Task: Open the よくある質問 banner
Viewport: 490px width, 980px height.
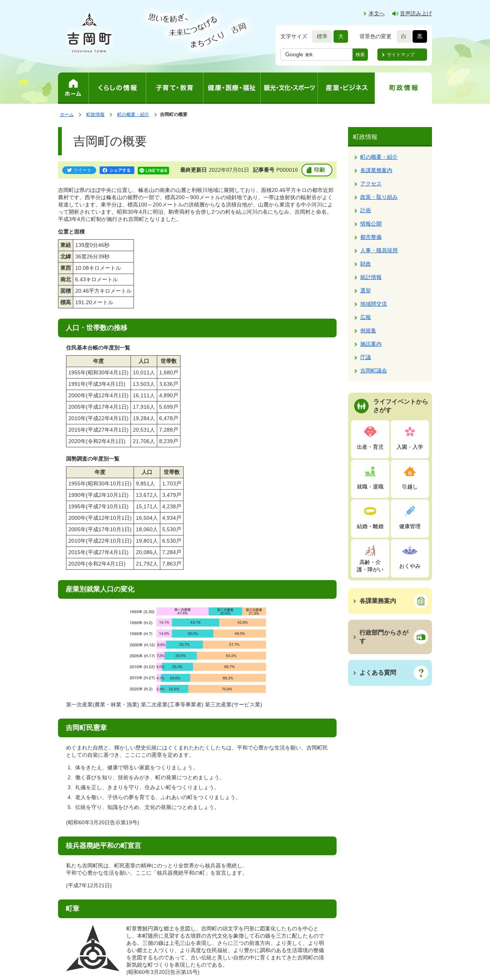Action: point(390,673)
